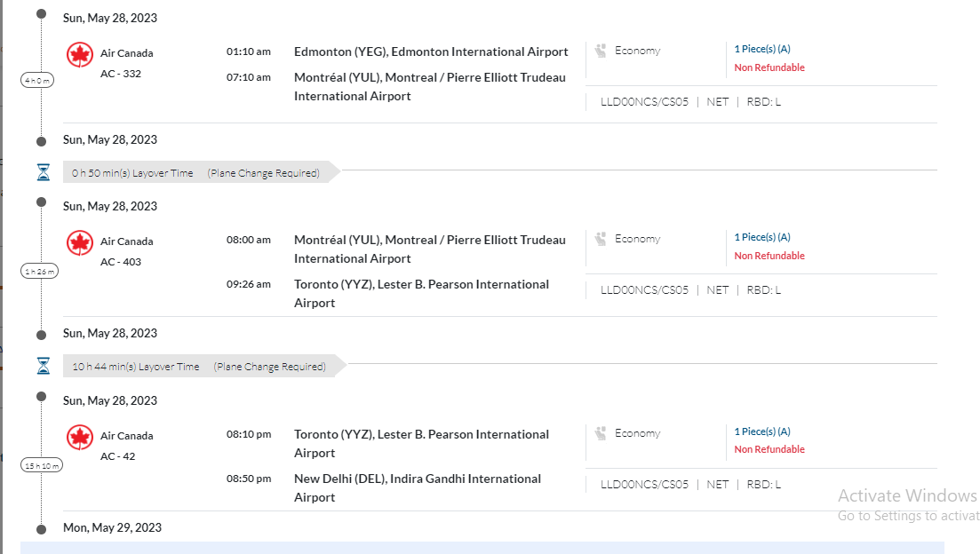Click Non Refundable label for Edmonton flight
Screen dimensions: 980x554
769,67
